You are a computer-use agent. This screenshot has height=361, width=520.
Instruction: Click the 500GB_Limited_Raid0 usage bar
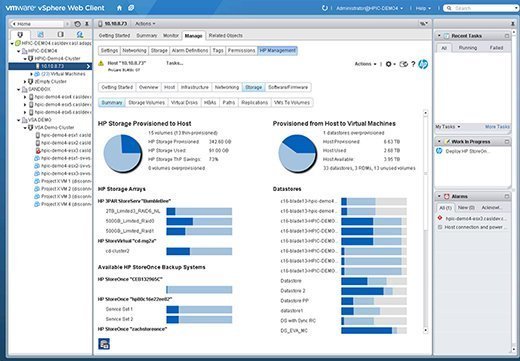[x=199, y=221]
